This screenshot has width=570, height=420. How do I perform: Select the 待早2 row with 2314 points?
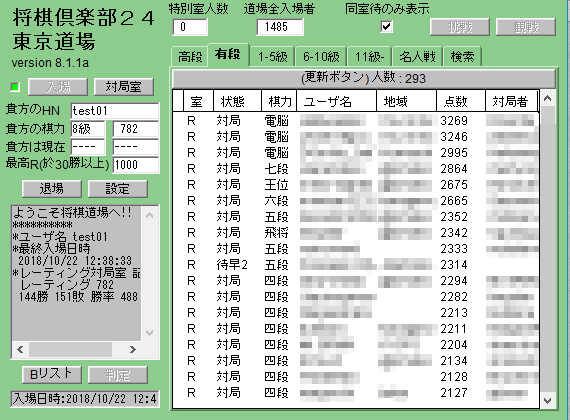(356, 265)
